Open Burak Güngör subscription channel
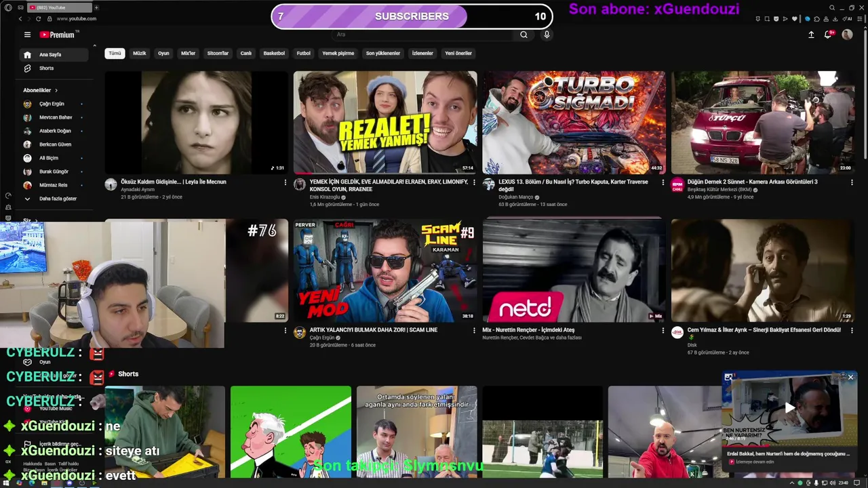868x488 pixels. pyautogui.click(x=54, y=171)
